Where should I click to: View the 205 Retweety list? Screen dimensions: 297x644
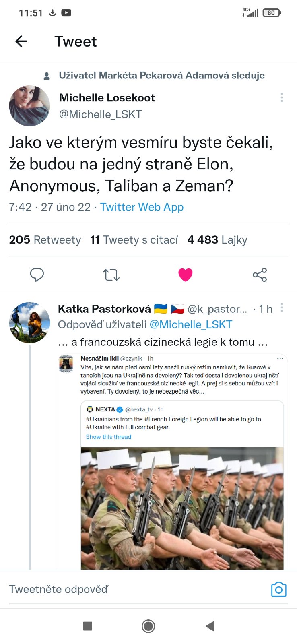[x=45, y=240]
